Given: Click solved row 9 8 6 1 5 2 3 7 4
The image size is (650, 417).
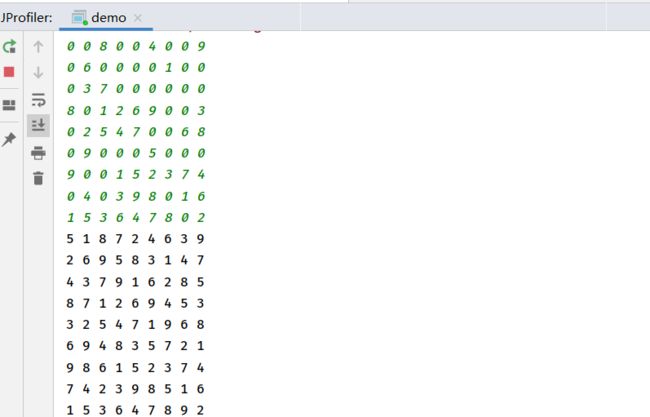Looking at the screenshot, I should tap(135, 368).
